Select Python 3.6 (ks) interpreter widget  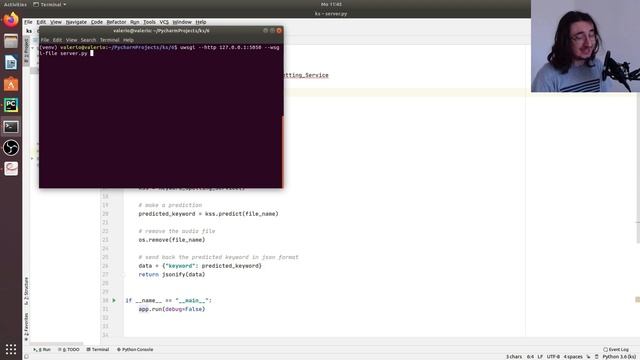click(619, 357)
